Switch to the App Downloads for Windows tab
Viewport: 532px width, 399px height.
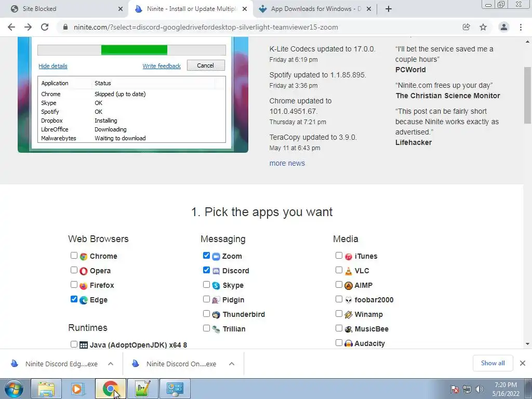pyautogui.click(x=314, y=9)
